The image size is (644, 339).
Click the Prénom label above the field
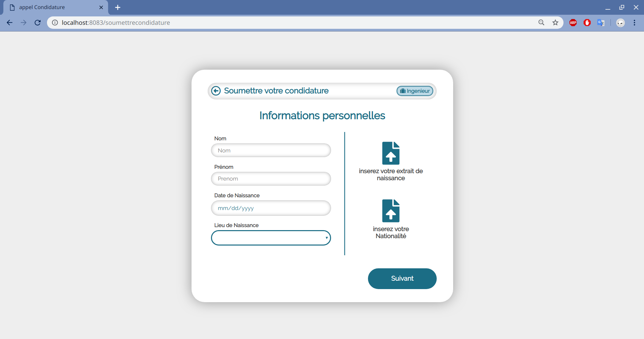pyautogui.click(x=224, y=167)
